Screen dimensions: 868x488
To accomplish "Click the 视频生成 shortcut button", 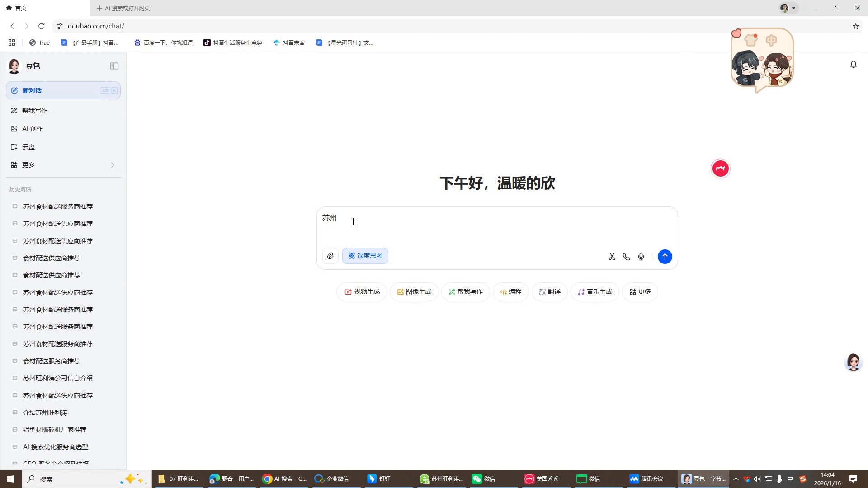I will coord(361,291).
